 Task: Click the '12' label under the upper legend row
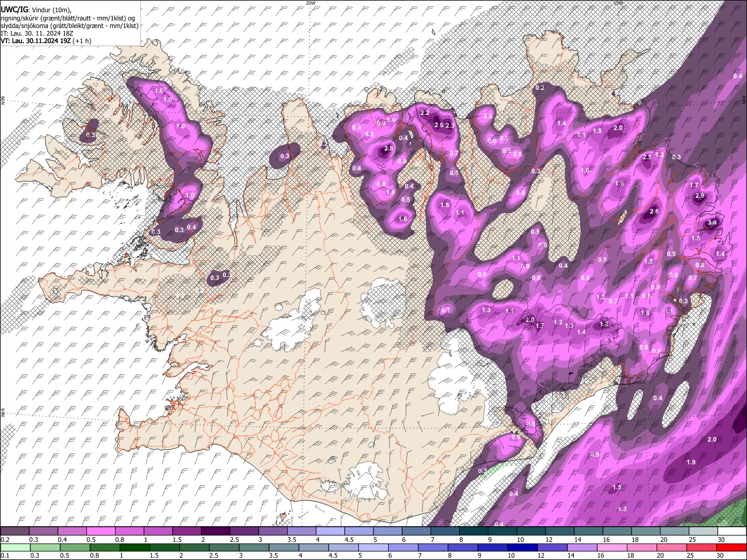coord(549,540)
